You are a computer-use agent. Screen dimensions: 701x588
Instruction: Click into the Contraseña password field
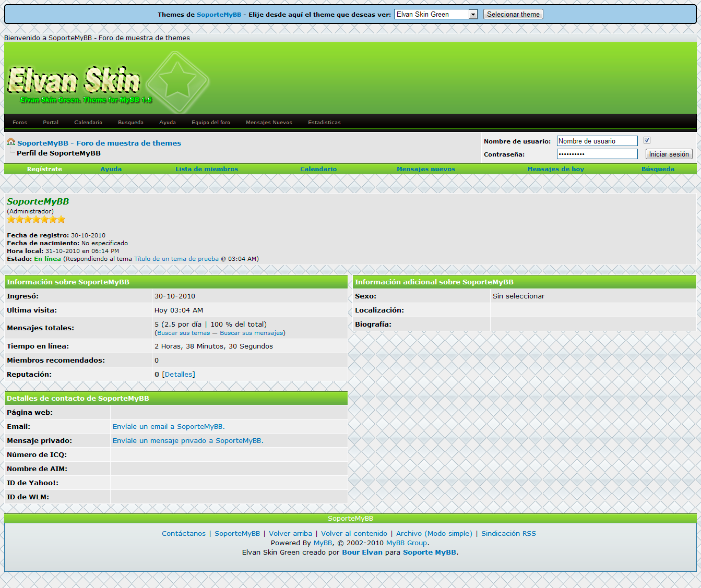(597, 154)
